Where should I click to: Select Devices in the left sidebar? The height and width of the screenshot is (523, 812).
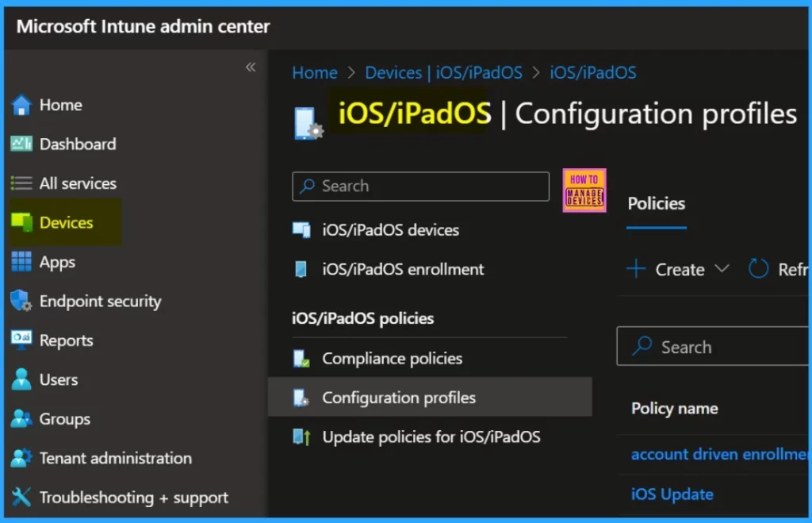pos(67,223)
